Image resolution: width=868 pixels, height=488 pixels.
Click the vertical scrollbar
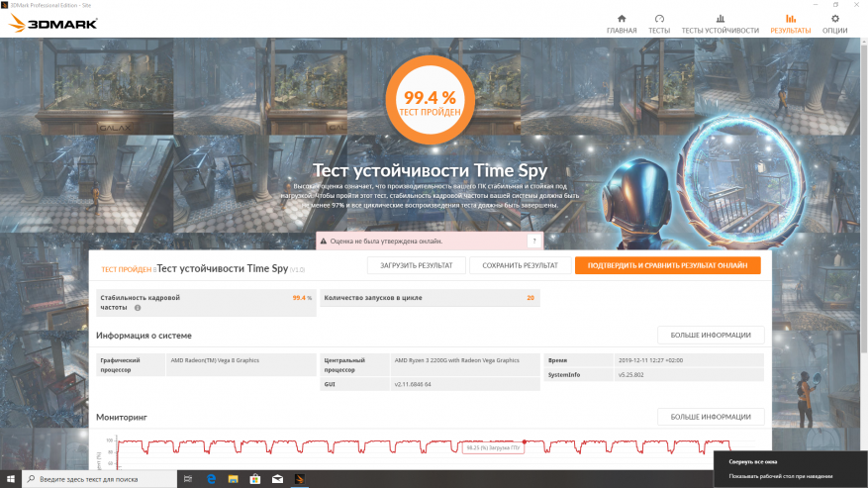coord(864,197)
